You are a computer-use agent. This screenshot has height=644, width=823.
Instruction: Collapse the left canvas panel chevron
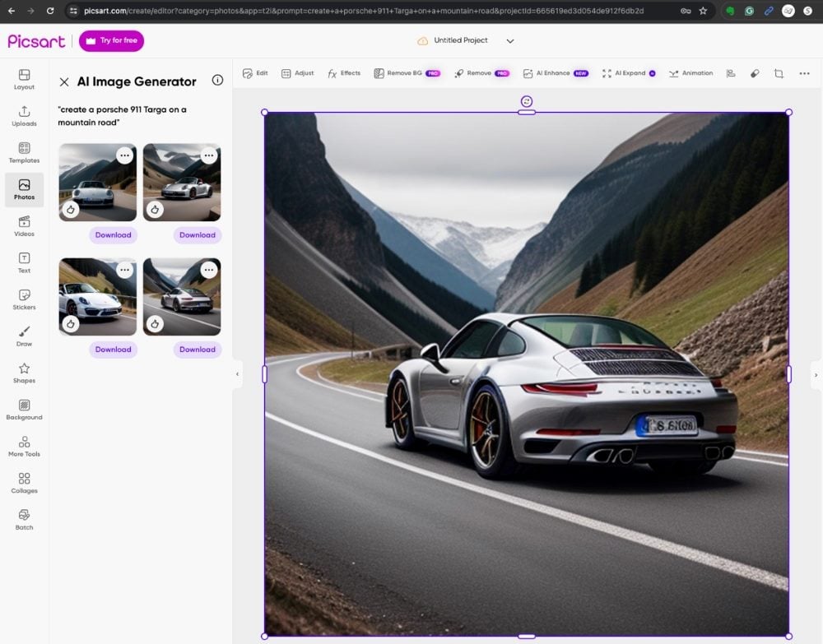239,374
